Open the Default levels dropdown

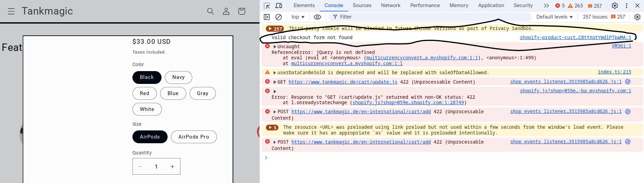555,17
